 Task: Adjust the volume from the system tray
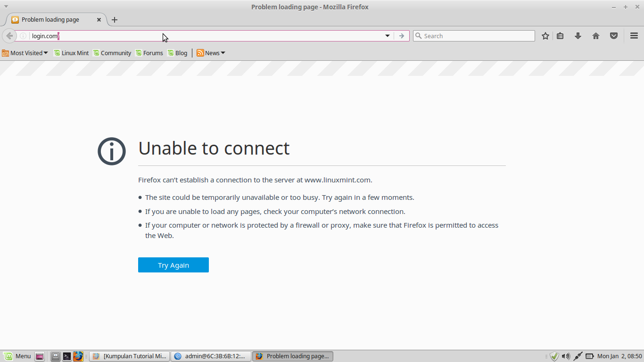click(565, 356)
